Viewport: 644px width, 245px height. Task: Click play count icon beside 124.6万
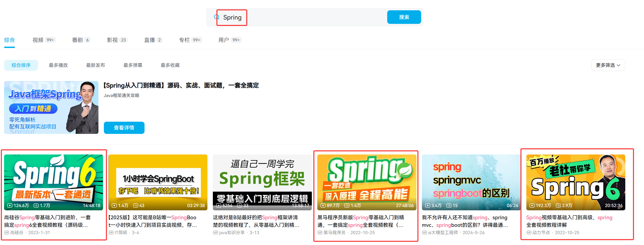tap(10, 205)
